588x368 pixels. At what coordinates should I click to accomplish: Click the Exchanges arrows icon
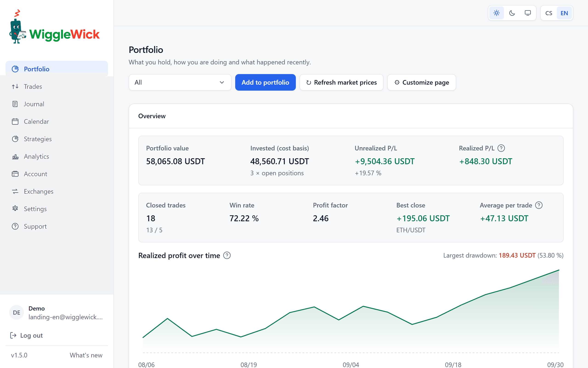15,191
